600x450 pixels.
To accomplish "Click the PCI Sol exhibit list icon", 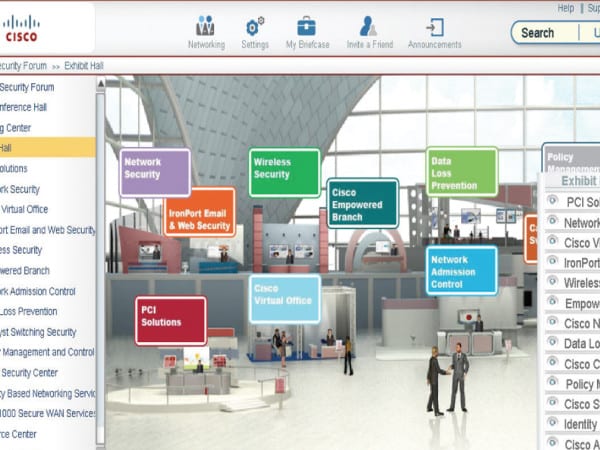I will 552,200.
